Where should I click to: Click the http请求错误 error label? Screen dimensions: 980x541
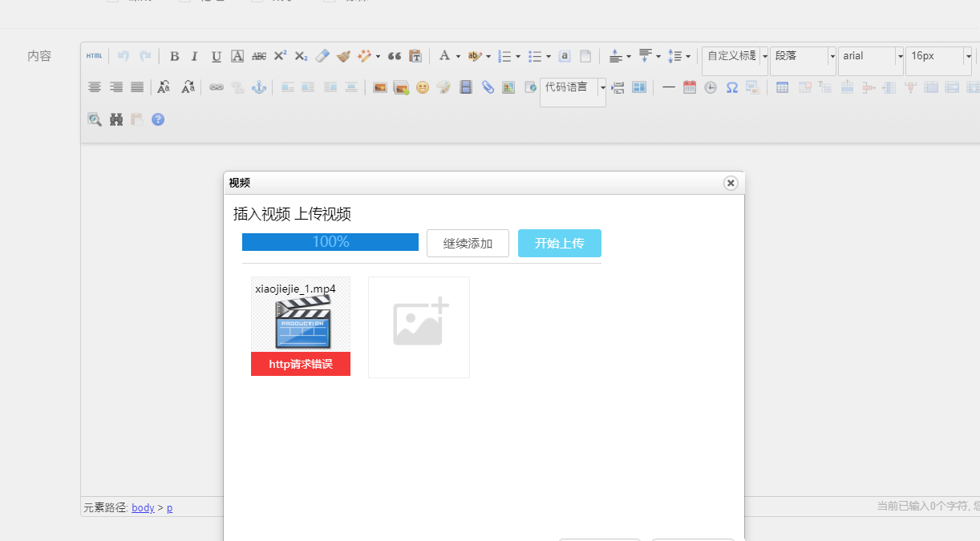coord(301,364)
